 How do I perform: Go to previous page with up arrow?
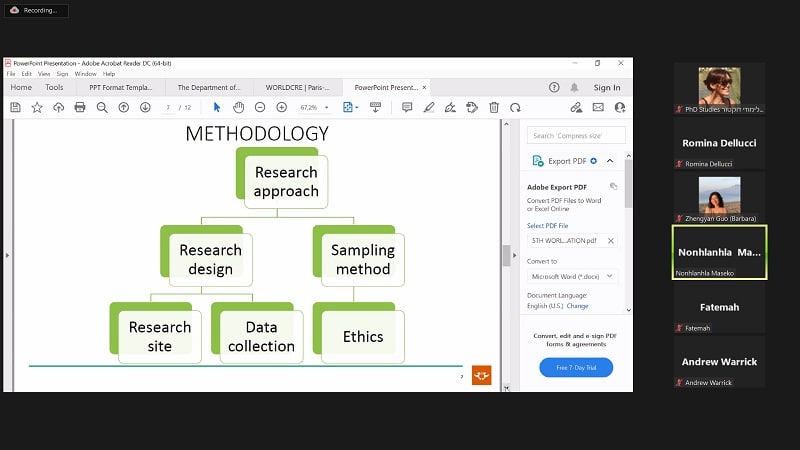(x=124, y=107)
